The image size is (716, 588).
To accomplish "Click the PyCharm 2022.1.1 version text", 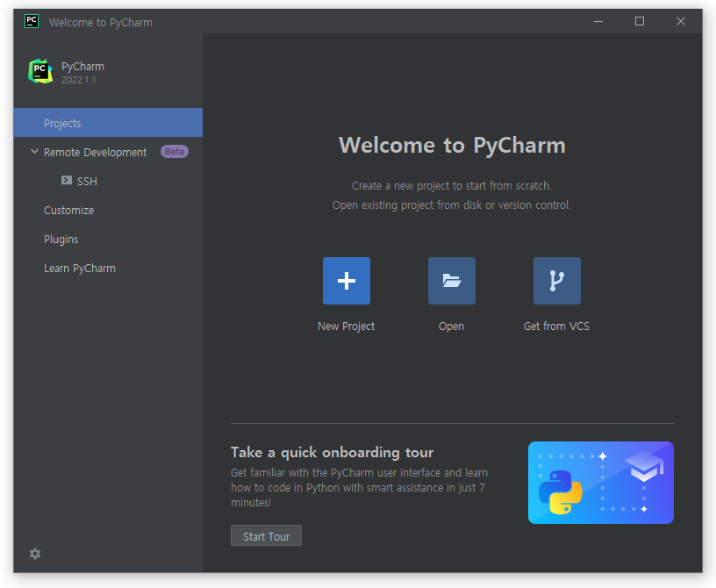I will pyautogui.click(x=79, y=80).
